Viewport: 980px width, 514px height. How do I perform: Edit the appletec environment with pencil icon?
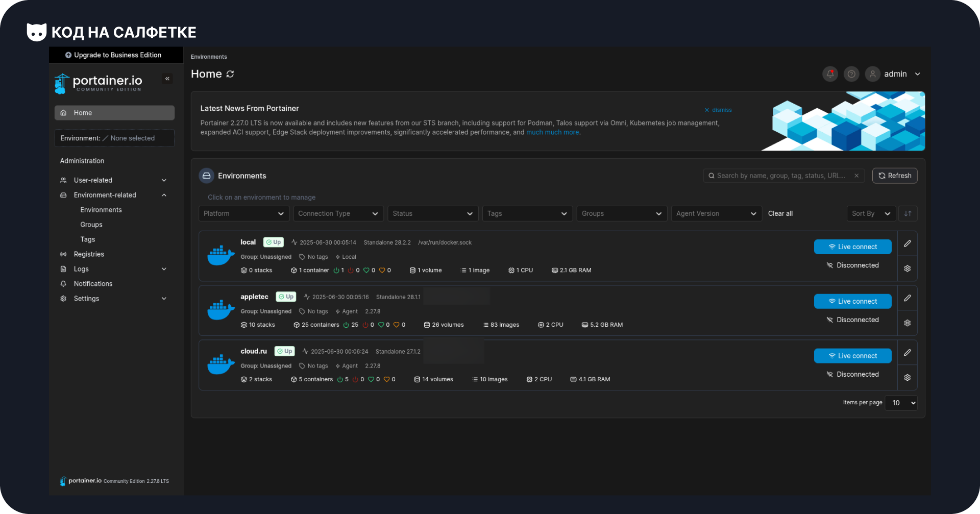coord(908,298)
